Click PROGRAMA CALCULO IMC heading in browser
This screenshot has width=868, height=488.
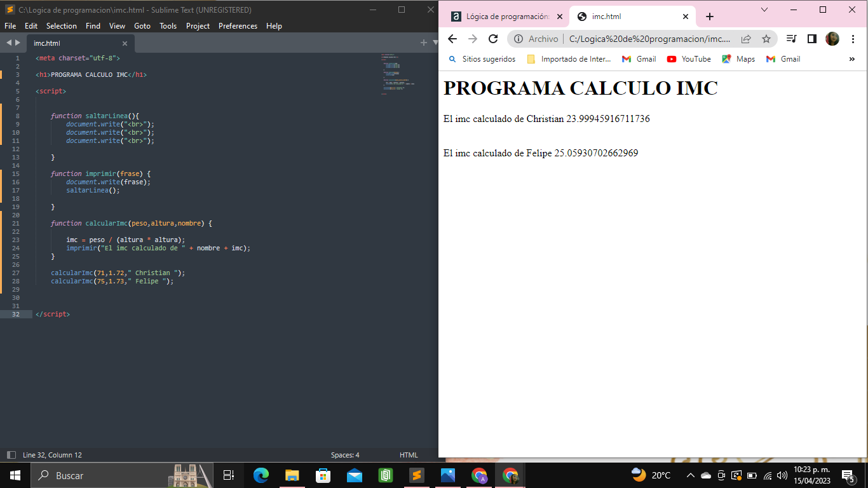point(581,88)
